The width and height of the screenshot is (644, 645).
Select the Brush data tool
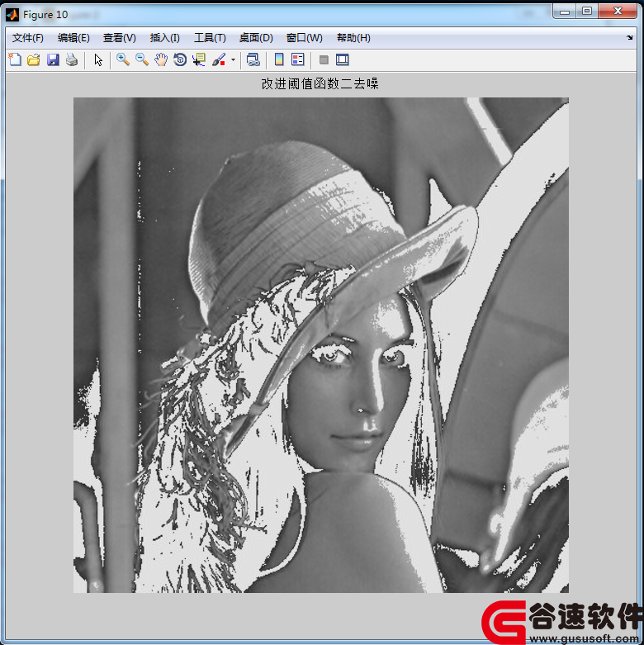coord(219,59)
